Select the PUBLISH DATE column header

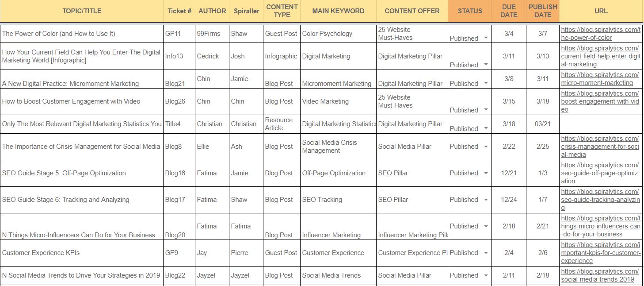click(542, 11)
